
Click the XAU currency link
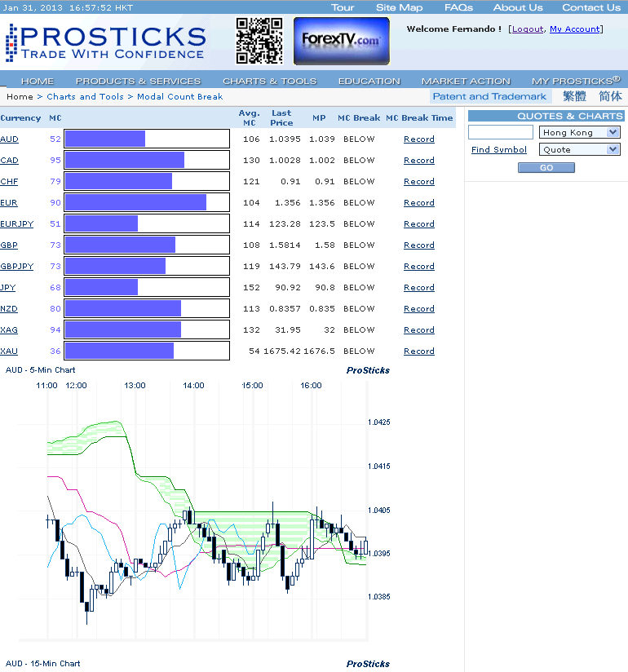coord(9,351)
